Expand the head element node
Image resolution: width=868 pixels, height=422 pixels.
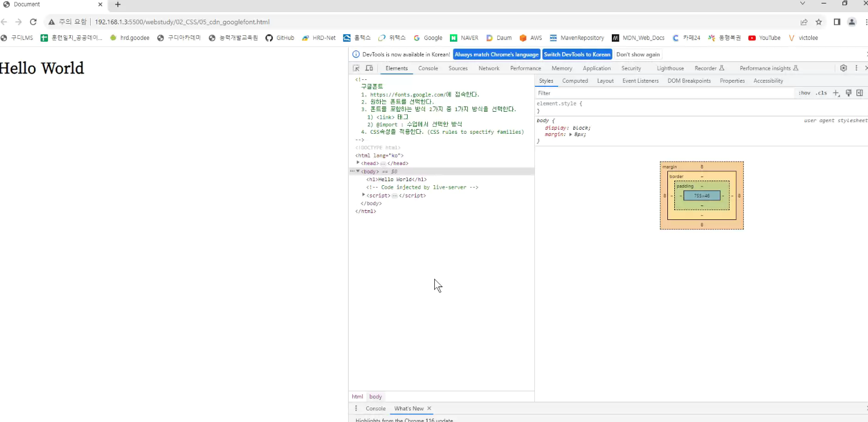click(359, 163)
